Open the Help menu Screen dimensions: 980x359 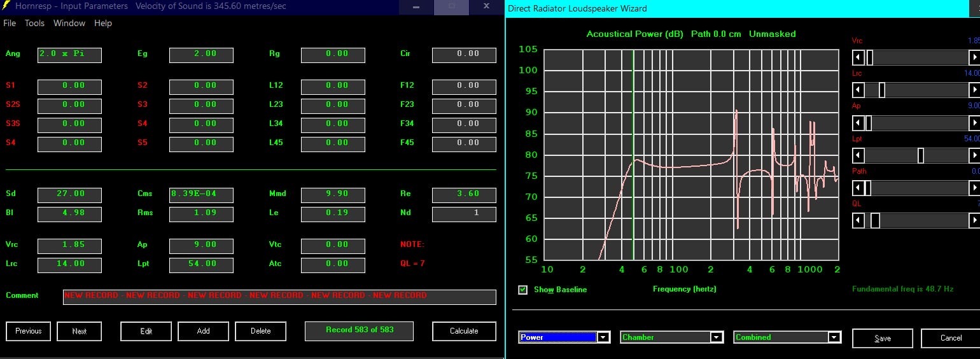click(103, 23)
